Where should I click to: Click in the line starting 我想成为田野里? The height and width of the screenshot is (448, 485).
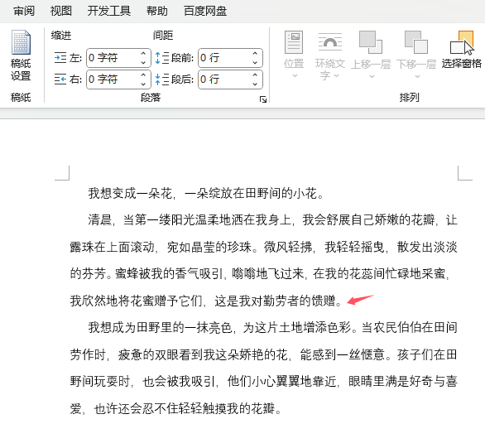click(272, 327)
